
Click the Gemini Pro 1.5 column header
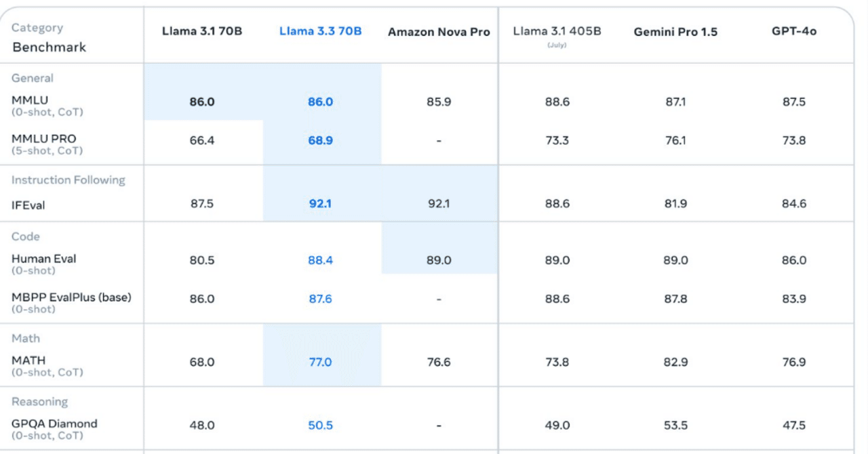coord(675,33)
